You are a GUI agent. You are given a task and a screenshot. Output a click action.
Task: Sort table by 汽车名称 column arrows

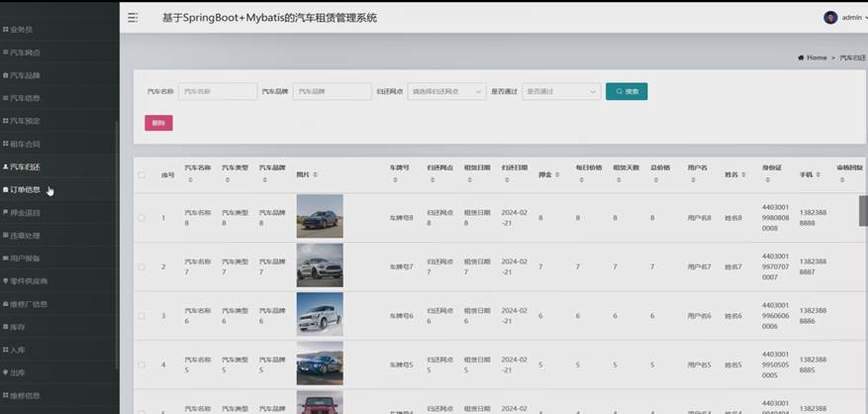(x=190, y=180)
